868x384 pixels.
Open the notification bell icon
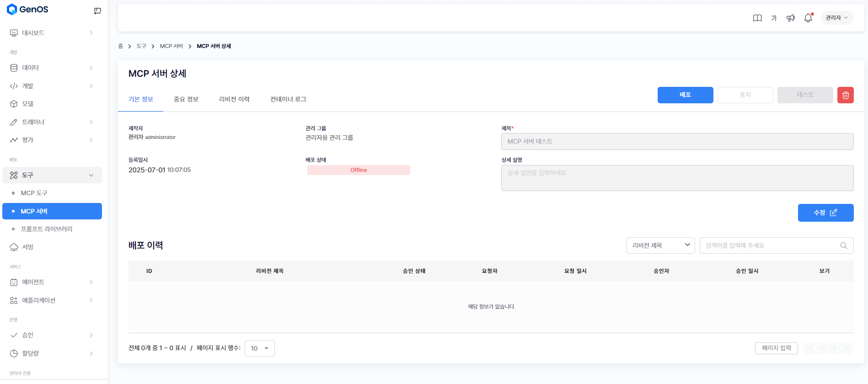tap(808, 18)
